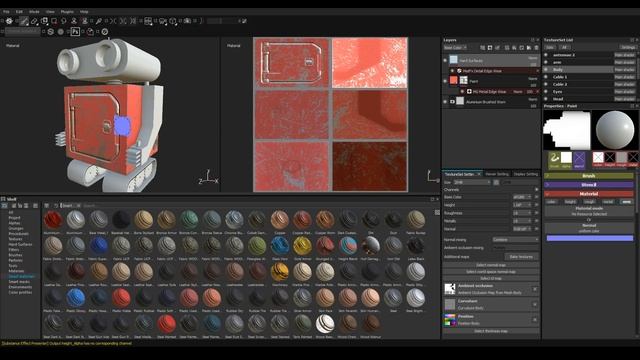Viewport: 640px width, 360px height.
Task: Toggle visibility of Hard Surfaces layer
Action: click(x=445, y=60)
